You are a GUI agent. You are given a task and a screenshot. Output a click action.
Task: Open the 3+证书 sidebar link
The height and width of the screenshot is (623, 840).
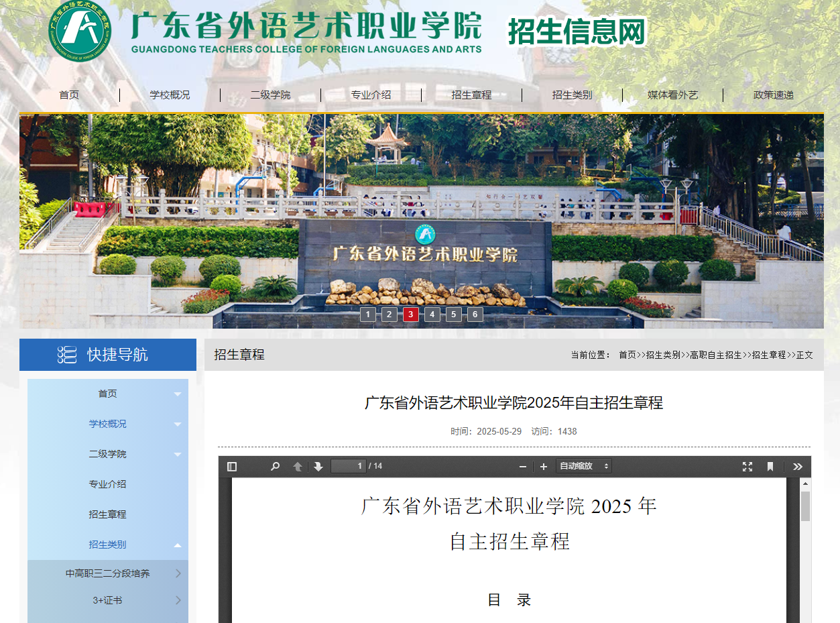(x=107, y=600)
